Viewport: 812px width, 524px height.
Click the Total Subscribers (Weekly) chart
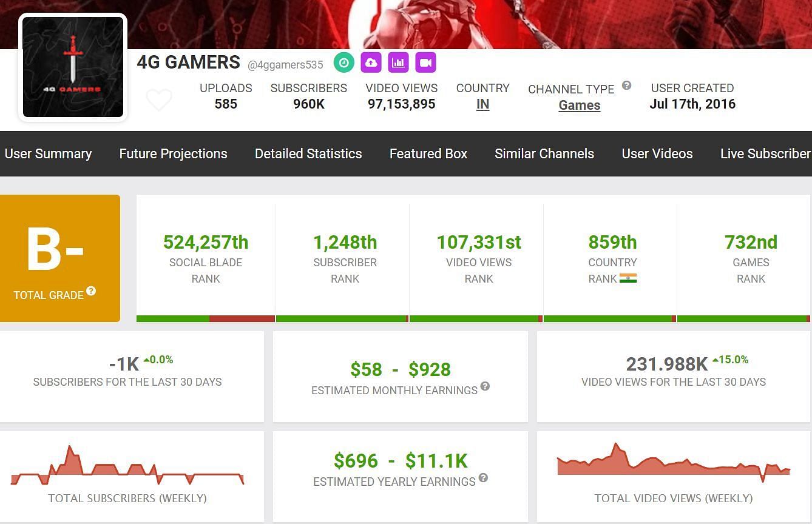[127, 466]
